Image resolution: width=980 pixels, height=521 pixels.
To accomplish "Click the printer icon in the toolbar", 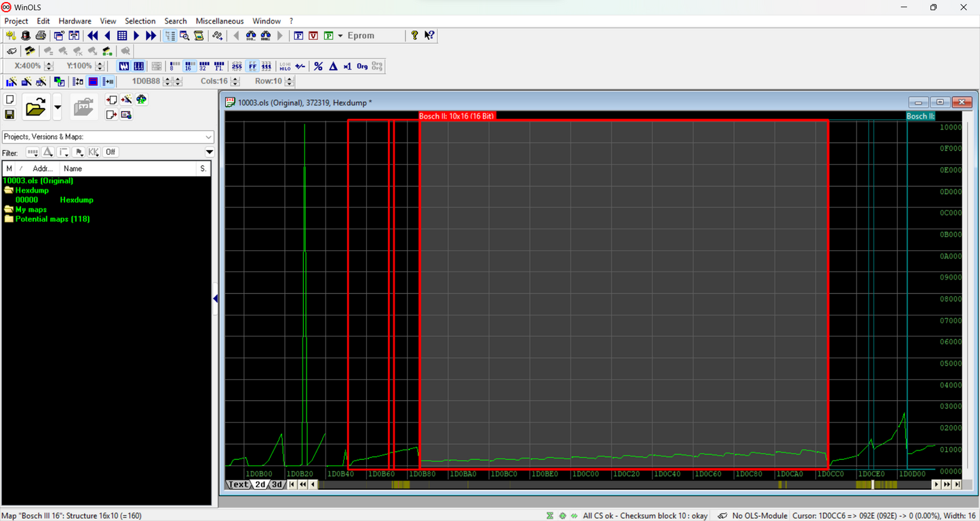I will pyautogui.click(x=41, y=36).
